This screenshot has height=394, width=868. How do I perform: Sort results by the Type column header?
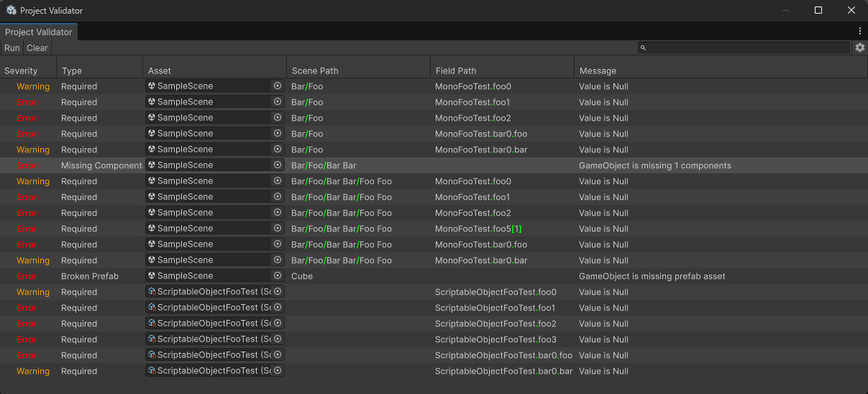click(99, 70)
